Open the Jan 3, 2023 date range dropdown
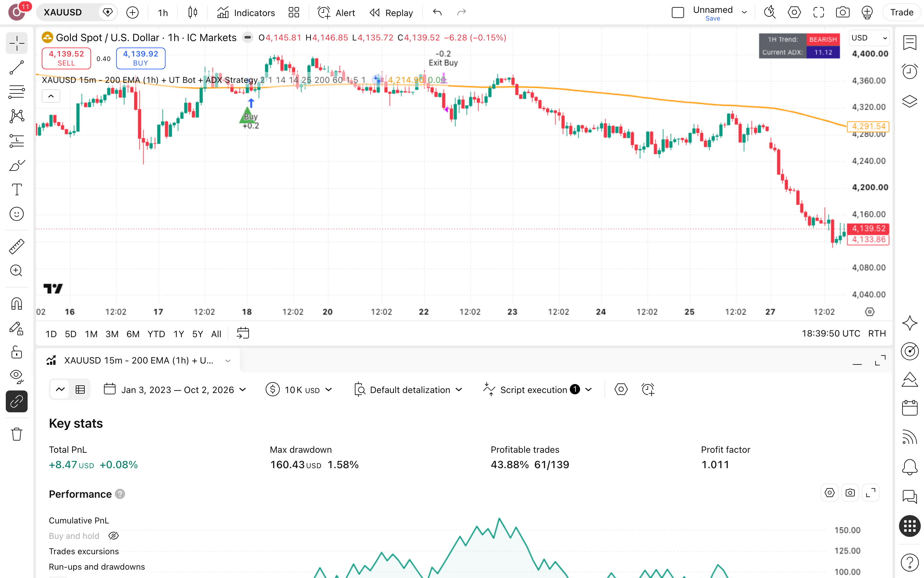Viewport: 924px width, 578px height. coord(175,390)
